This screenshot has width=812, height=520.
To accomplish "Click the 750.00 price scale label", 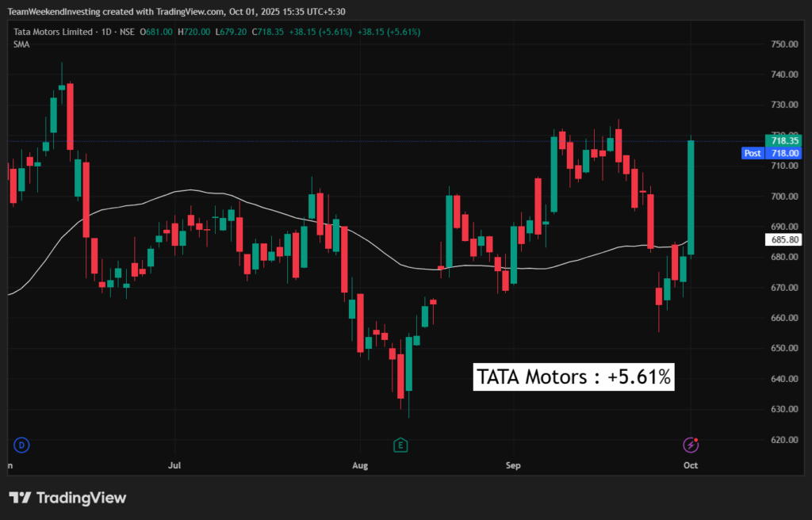I will pyautogui.click(x=784, y=44).
